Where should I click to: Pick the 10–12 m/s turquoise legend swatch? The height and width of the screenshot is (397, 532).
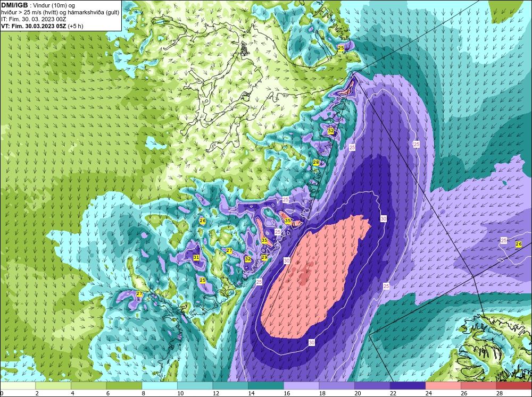pos(195,386)
